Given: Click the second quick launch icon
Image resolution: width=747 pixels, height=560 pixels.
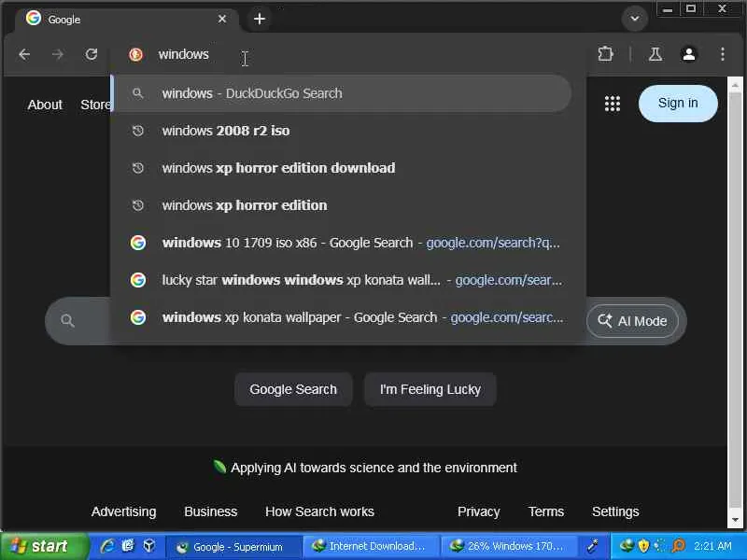Looking at the screenshot, I should pos(128,546).
